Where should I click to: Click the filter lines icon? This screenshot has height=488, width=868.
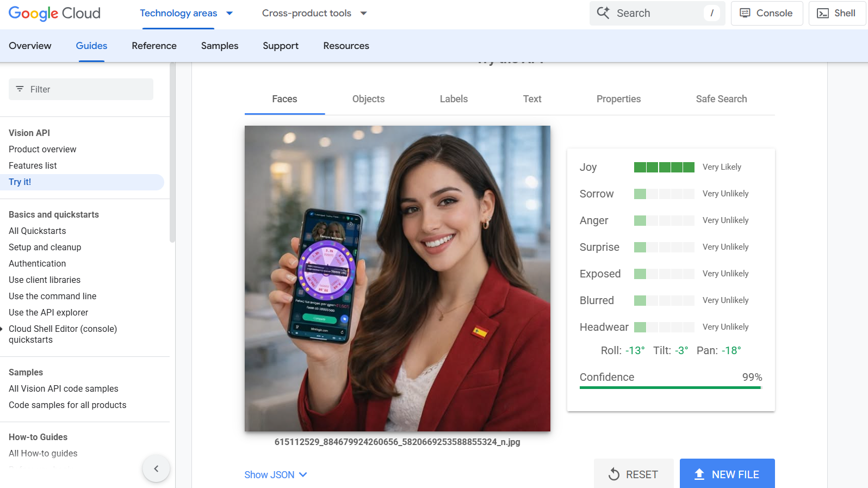point(20,89)
